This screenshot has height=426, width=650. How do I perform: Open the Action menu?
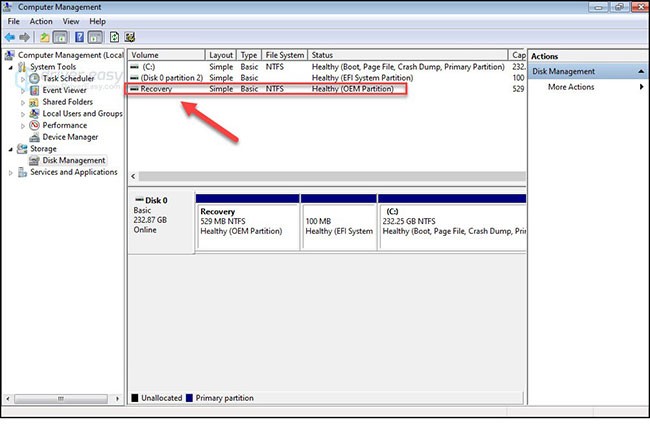(x=41, y=21)
